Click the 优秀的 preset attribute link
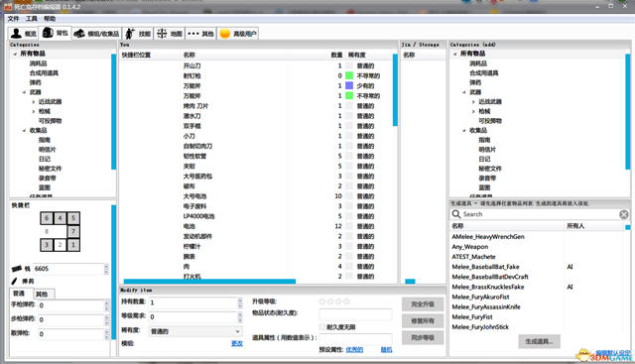This screenshot has height=364, width=635. pyautogui.click(x=354, y=349)
